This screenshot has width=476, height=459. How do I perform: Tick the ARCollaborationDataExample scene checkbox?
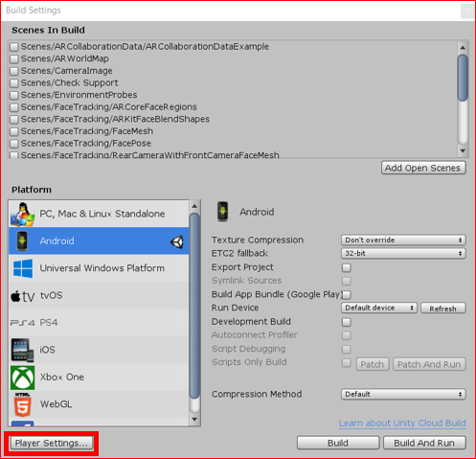[14, 47]
